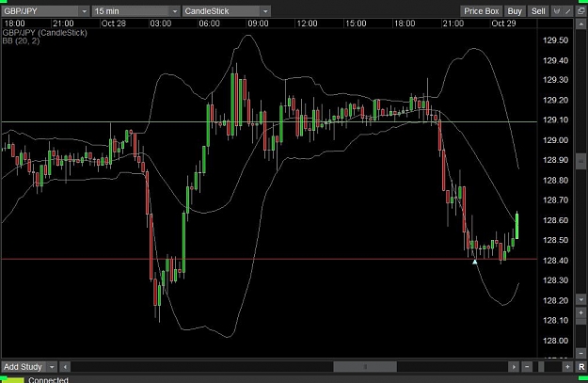The image size is (588, 383).
Task: Click the horizontal line at 129.10
Action: [269, 122]
